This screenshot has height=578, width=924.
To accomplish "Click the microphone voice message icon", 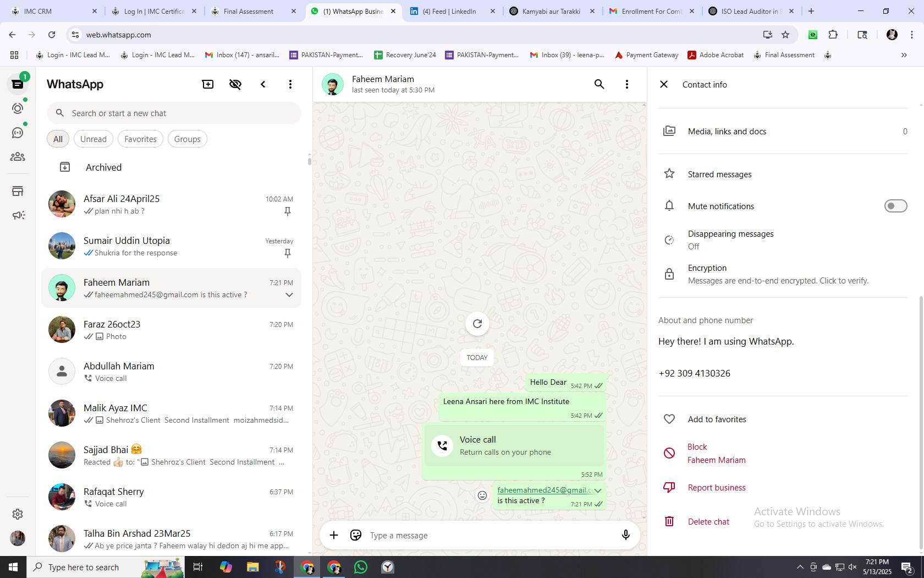I will tap(626, 535).
